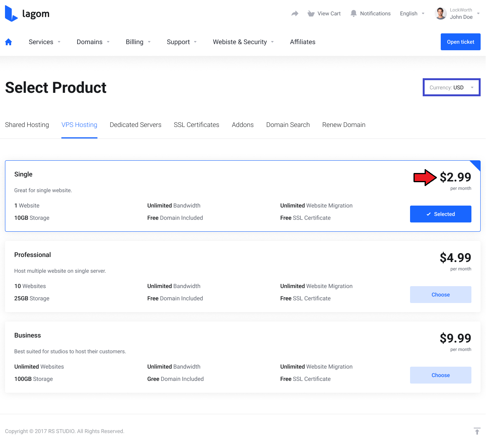This screenshot has width=486, height=448.
Task: Select the VPS Hosting tab
Action: (x=79, y=125)
